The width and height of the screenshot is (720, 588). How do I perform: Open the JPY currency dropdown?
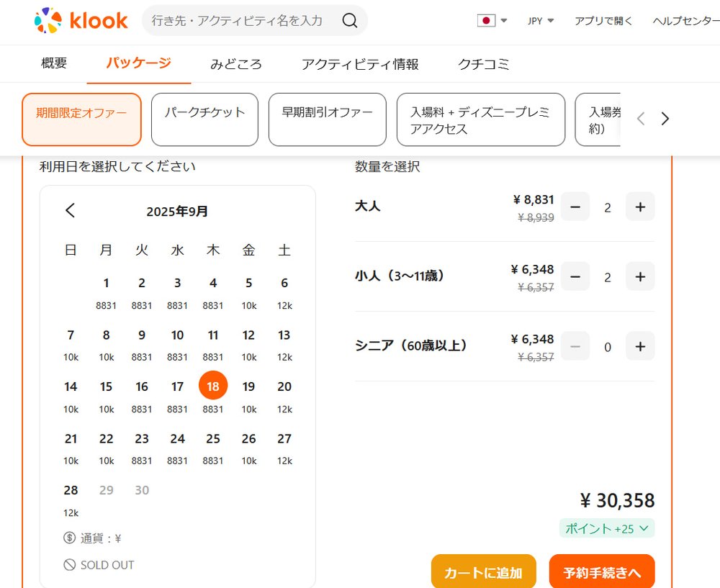[539, 21]
